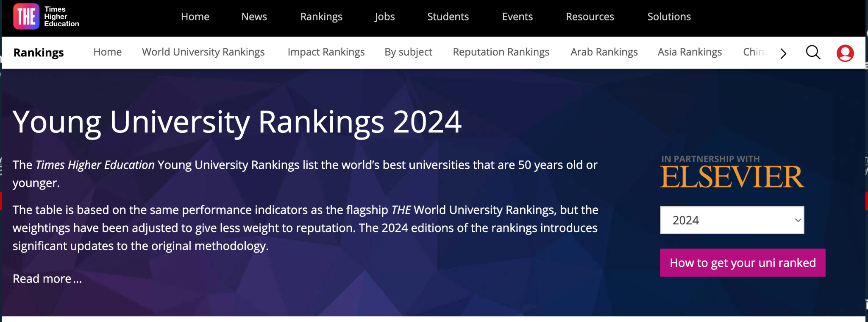Open the Asia Rankings tab
This screenshot has width=868, height=322.
pos(689,52)
